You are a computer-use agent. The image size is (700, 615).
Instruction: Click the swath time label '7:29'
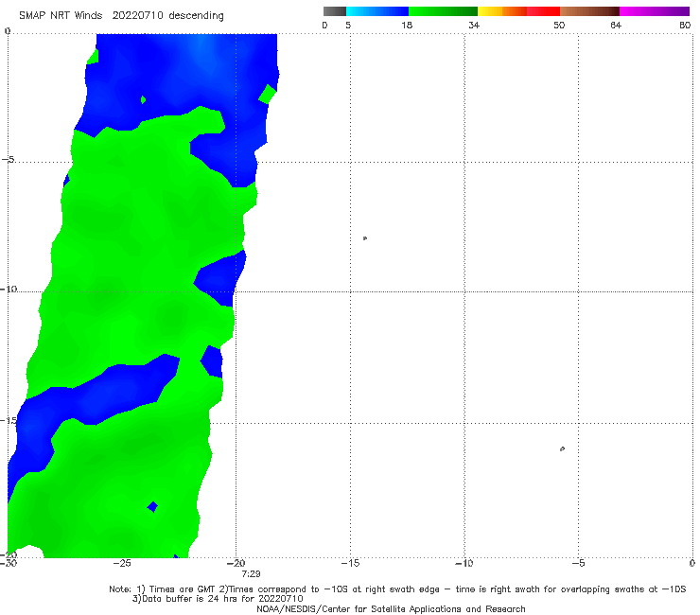(251, 574)
